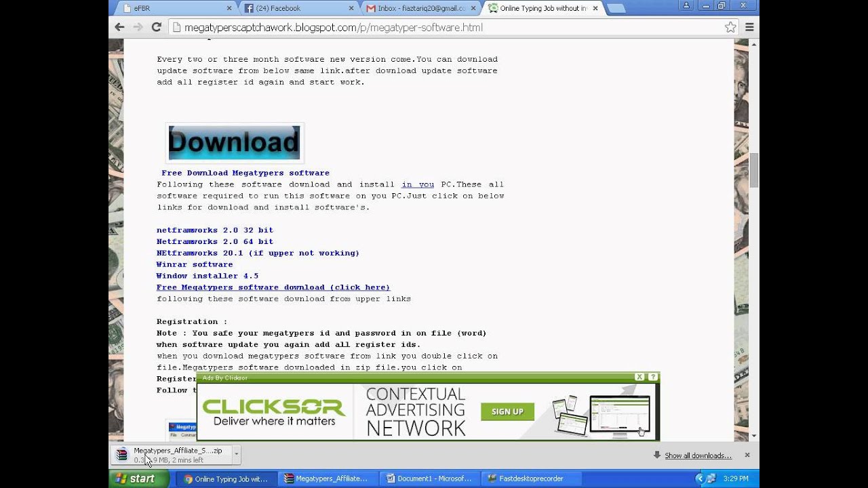This screenshot has width=868, height=488.
Task: Open the Chrome menu hamburger icon
Action: (749, 27)
